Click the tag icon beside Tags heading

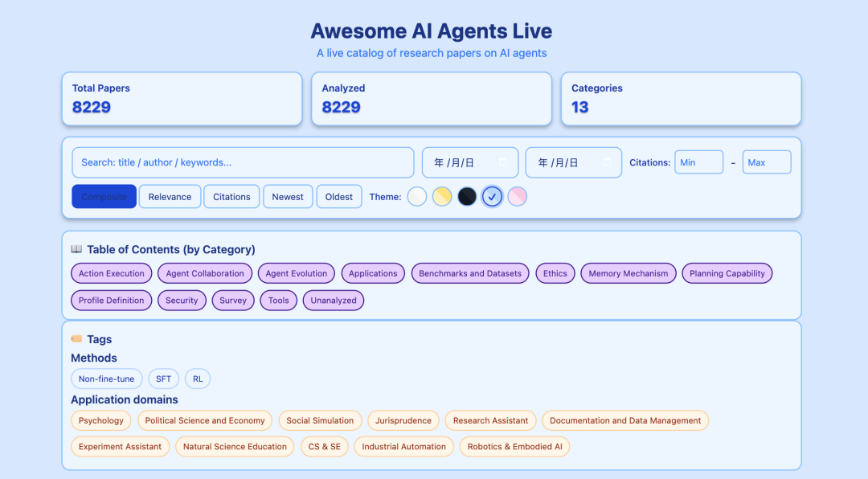(76, 339)
